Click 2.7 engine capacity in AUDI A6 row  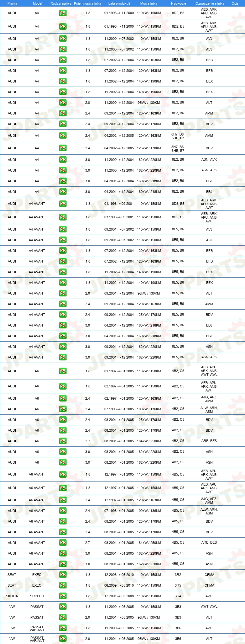87,441
